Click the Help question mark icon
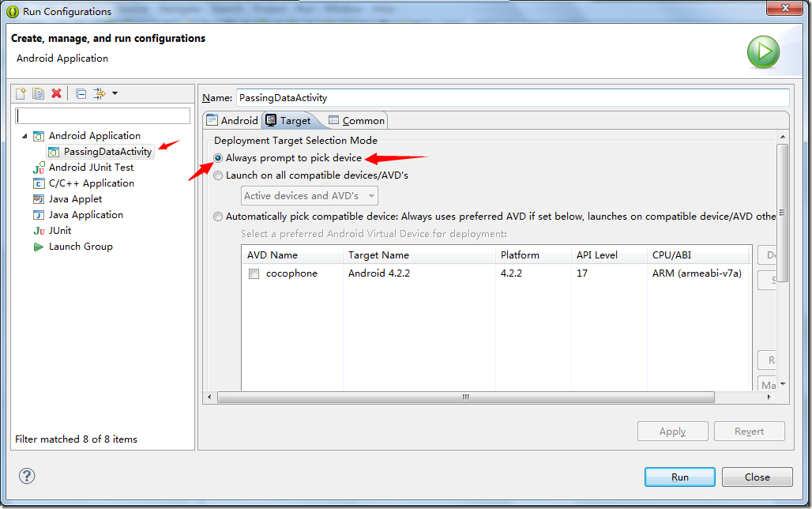812x509 pixels. point(27,476)
